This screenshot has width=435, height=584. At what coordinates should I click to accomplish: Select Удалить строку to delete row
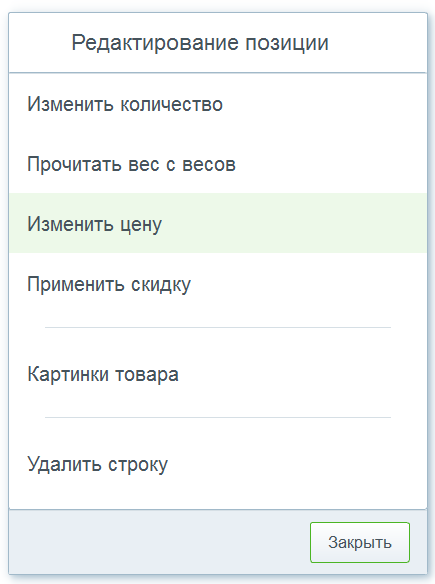coord(218,464)
